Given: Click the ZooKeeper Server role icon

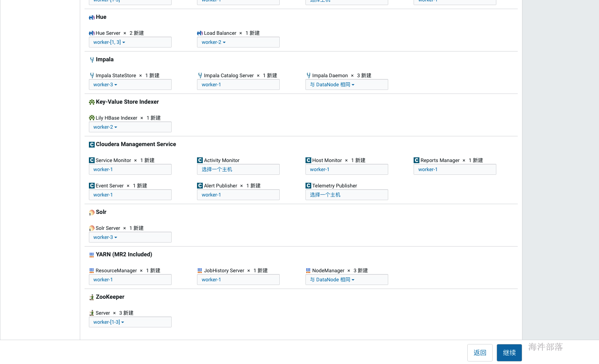Looking at the screenshot, I should click(92, 313).
